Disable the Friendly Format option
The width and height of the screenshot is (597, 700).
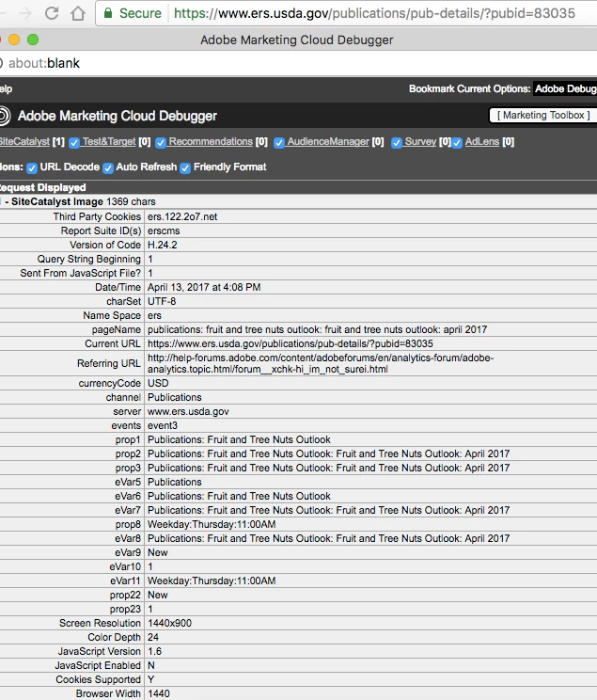click(185, 167)
